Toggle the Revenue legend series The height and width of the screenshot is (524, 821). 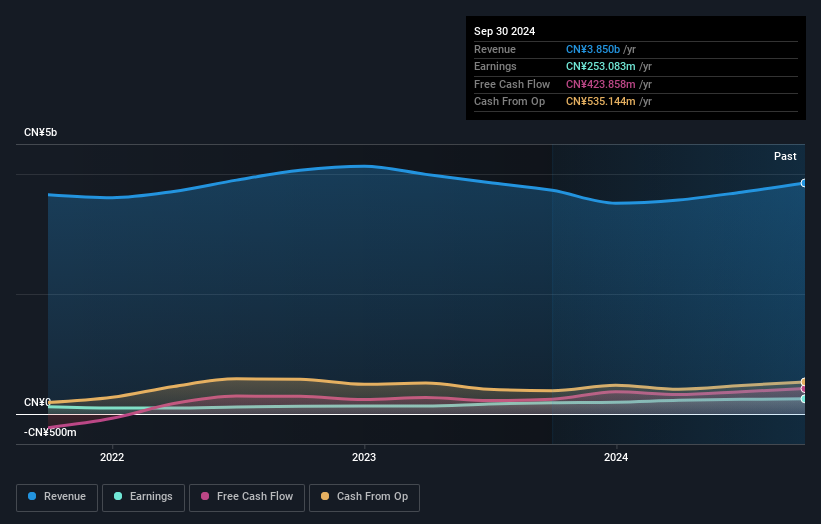(57, 497)
